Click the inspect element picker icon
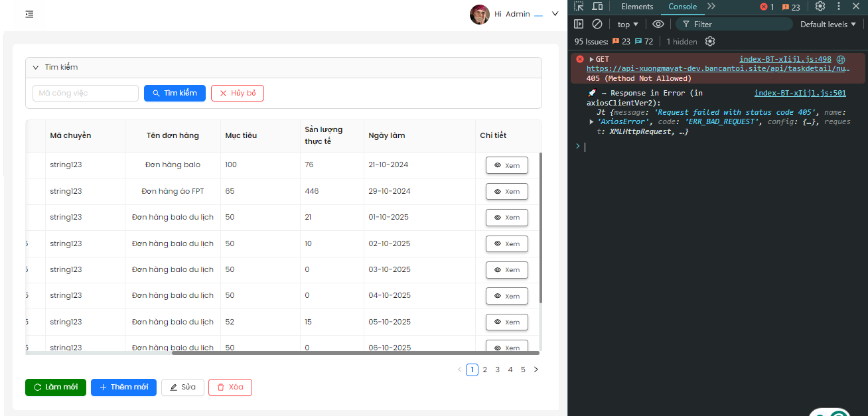 pos(579,7)
